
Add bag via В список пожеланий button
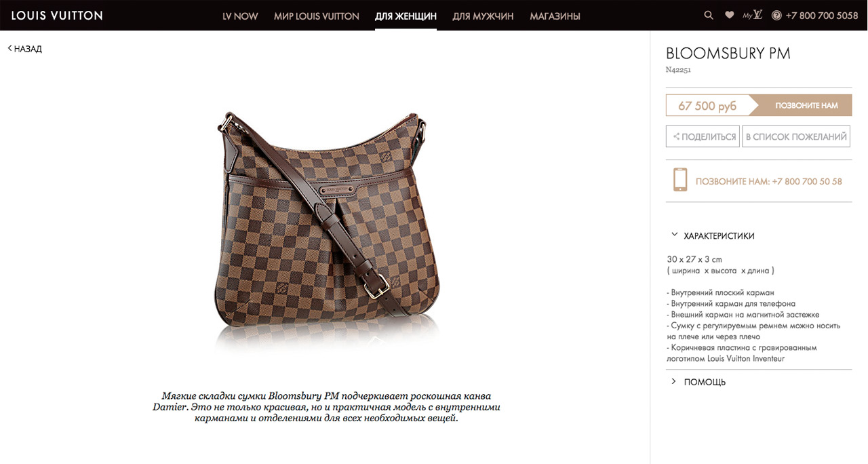click(x=796, y=136)
